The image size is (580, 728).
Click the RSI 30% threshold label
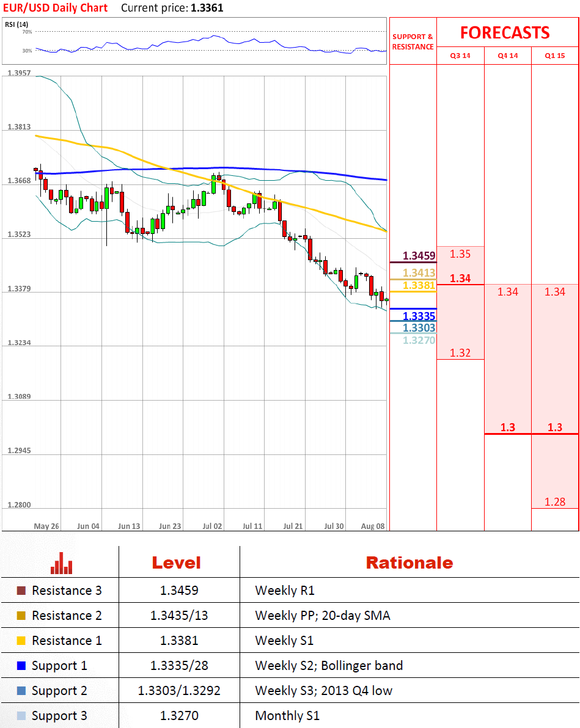[28, 51]
